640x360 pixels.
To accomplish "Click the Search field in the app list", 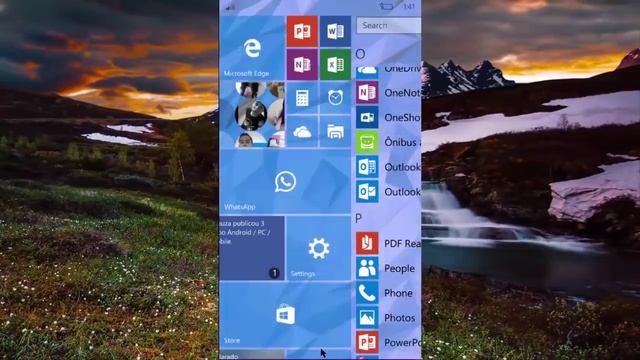I will pyautogui.click(x=389, y=25).
